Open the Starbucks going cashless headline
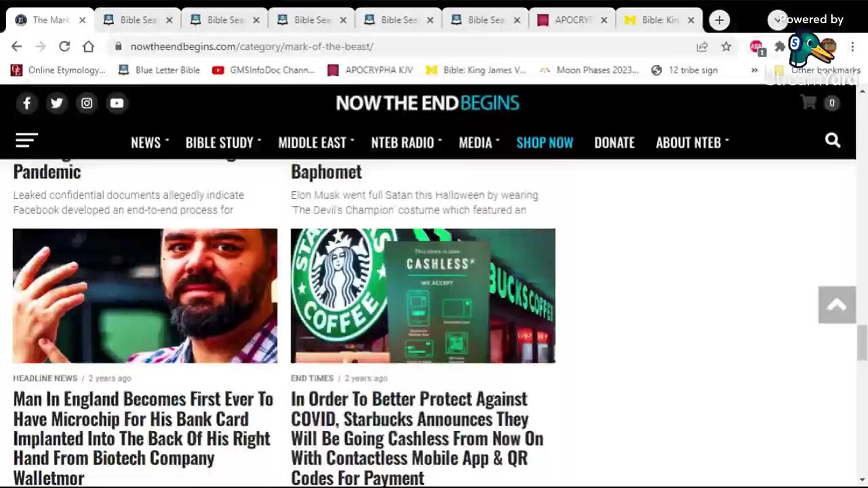 (x=417, y=438)
